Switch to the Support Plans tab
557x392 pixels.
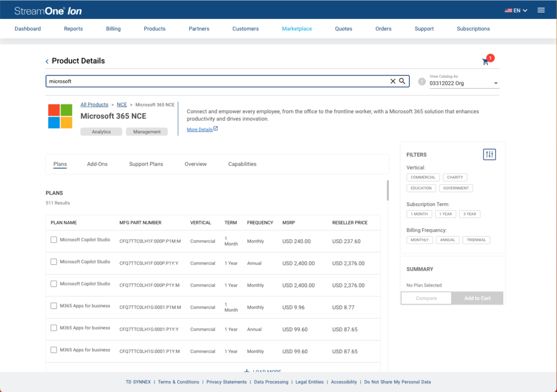coord(146,164)
